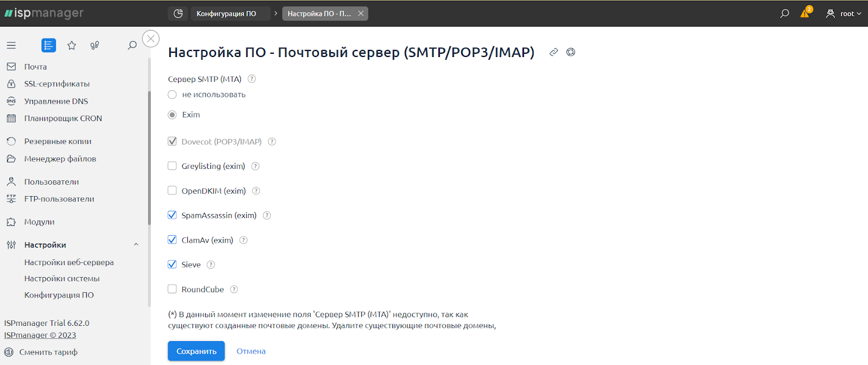Viewport: 868px width, 365px height.
Task: Click the Сменить тариф link
Action: [49, 352]
